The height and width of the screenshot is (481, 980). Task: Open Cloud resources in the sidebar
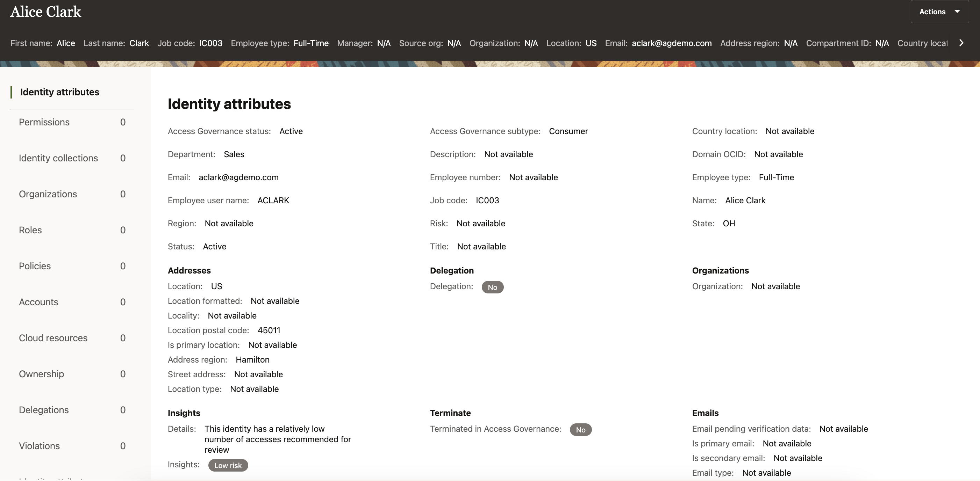[53, 338]
